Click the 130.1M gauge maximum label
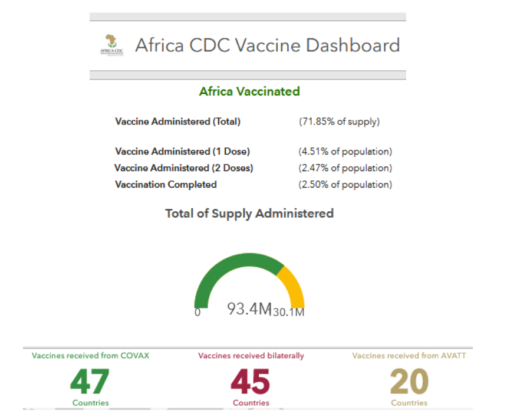 287,312
